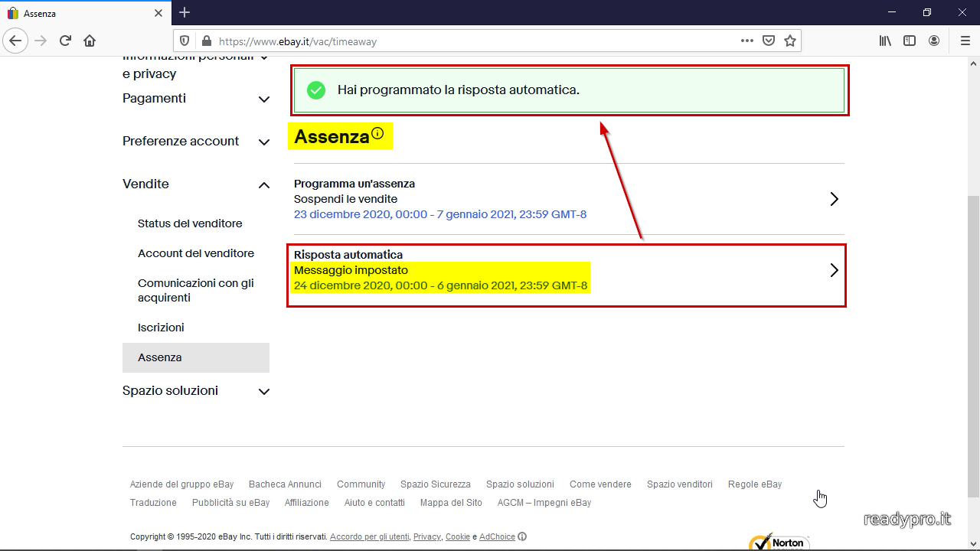980x551 pixels.
Task: Open a new browser tab
Action: (x=185, y=12)
